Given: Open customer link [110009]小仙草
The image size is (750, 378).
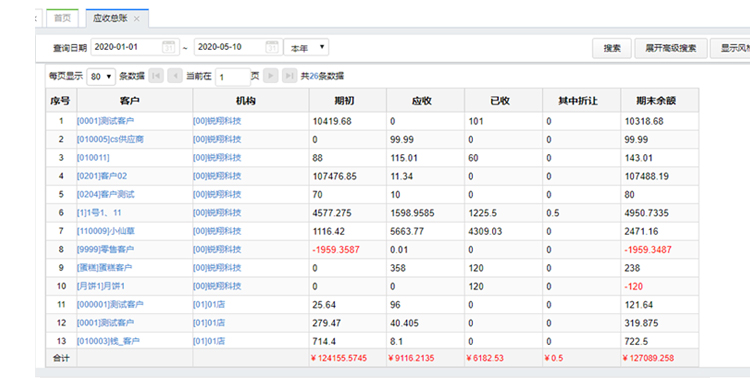Looking at the screenshot, I should [x=106, y=231].
